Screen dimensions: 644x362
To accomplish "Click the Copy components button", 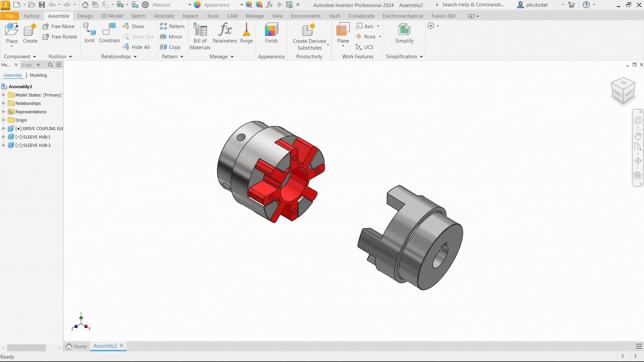I will (x=170, y=47).
